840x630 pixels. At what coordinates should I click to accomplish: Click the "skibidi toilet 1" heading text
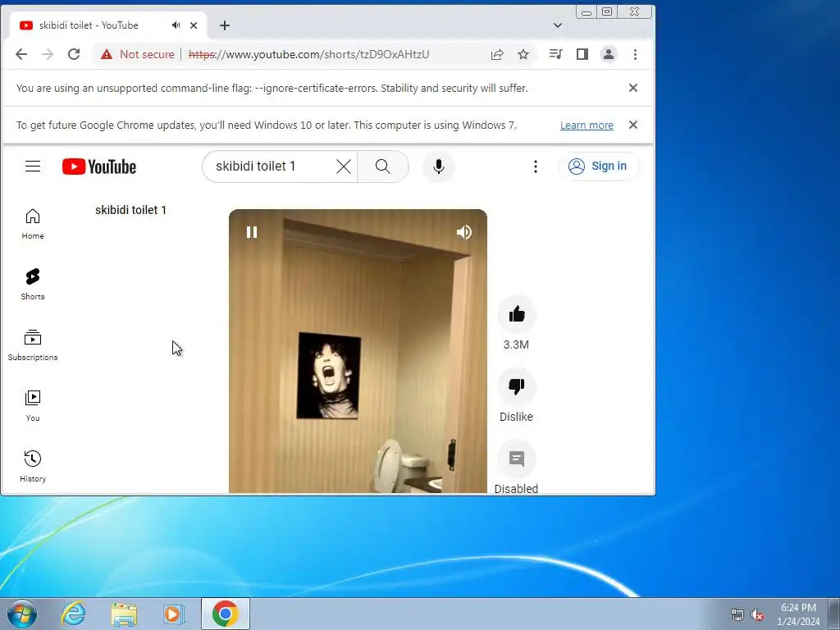pos(130,210)
